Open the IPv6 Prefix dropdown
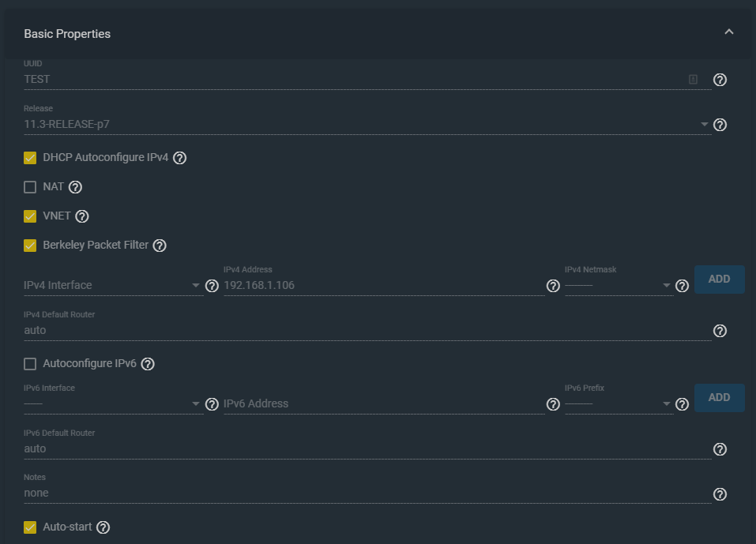The height and width of the screenshot is (544, 756). click(x=619, y=403)
